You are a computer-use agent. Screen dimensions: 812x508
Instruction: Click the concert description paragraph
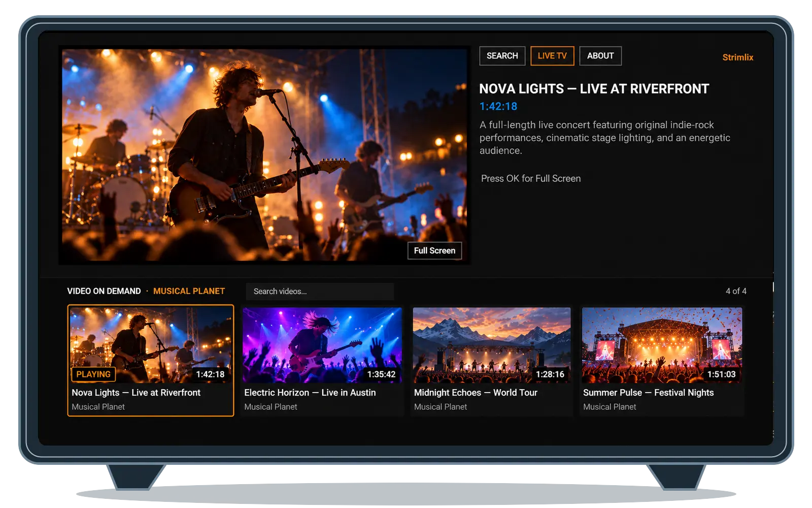click(605, 138)
